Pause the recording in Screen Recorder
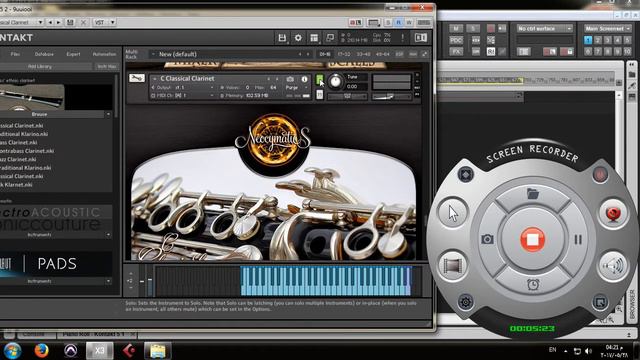This screenshot has width=640, height=360. click(578, 240)
